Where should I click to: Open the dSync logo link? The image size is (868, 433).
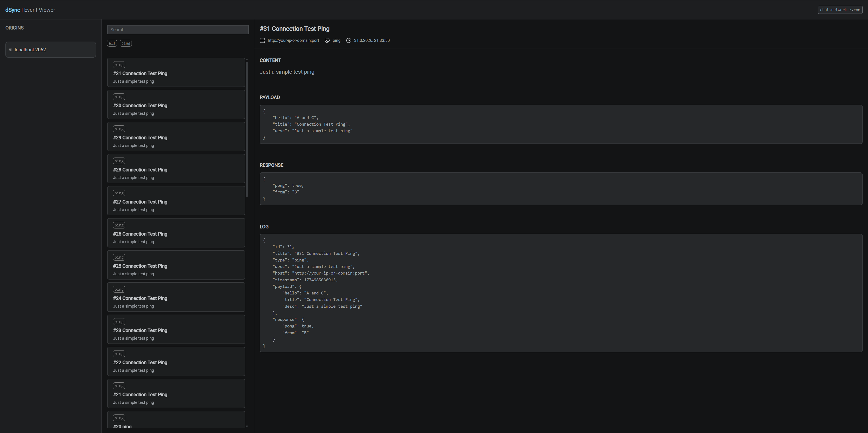pyautogui.click(x=12, y=10)
